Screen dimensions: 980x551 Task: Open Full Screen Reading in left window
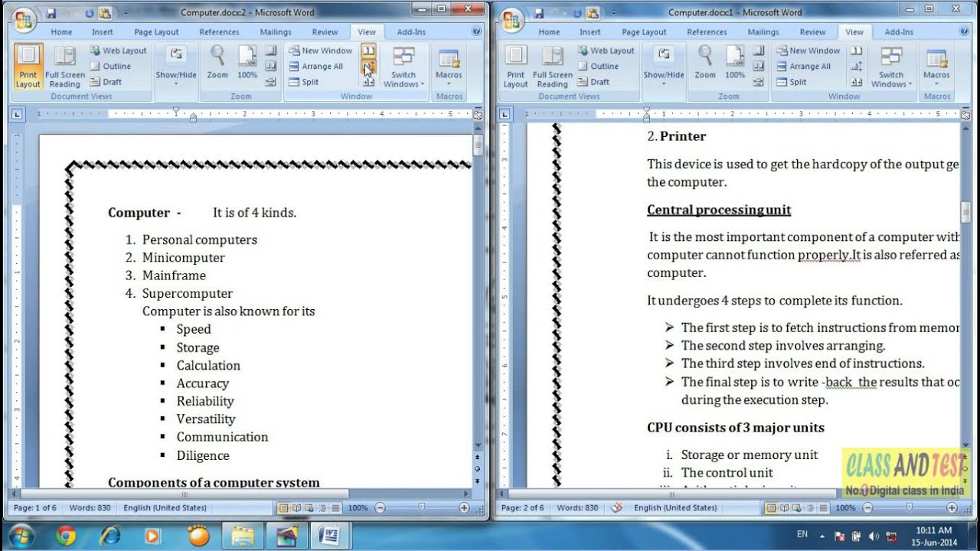pos(65,67)
